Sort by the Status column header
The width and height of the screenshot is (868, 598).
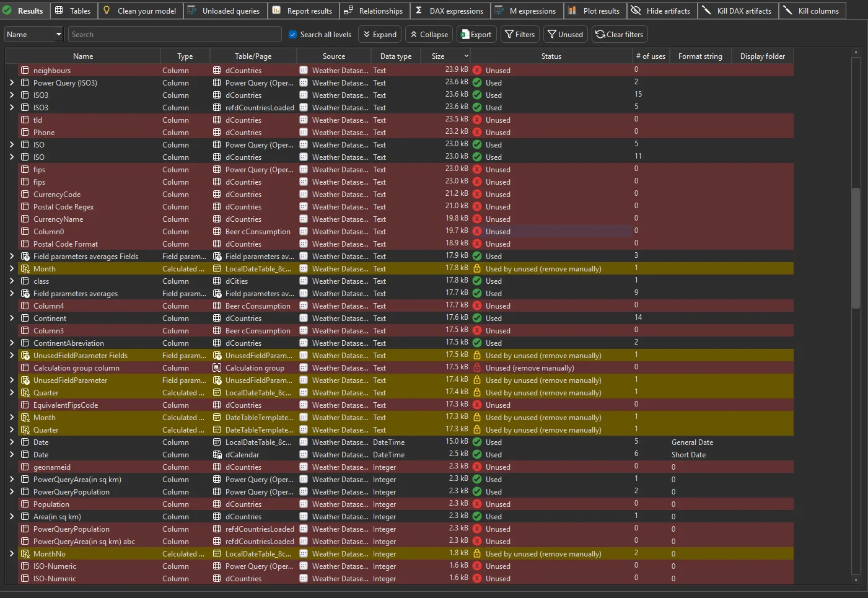pyautogui.click(x=551, y=56)
